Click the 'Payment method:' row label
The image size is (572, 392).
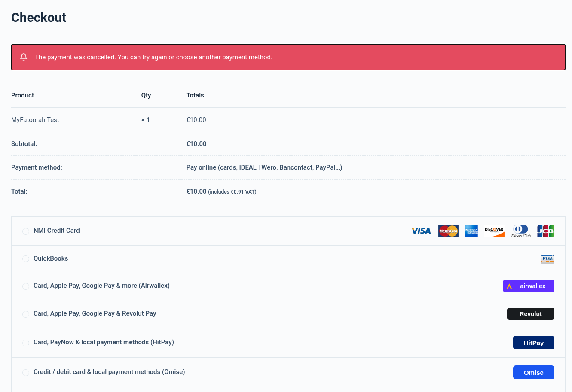click(x=37, y=167)
